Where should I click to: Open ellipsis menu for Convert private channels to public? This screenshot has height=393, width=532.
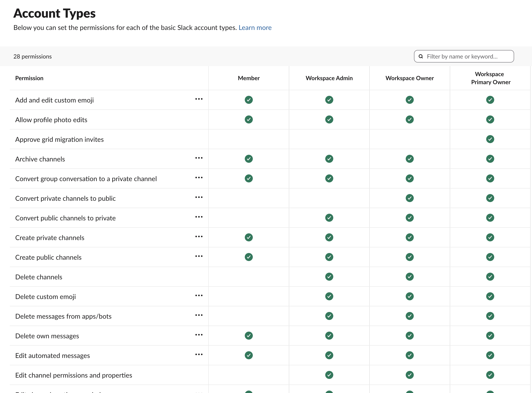click(x=199, y=197)
